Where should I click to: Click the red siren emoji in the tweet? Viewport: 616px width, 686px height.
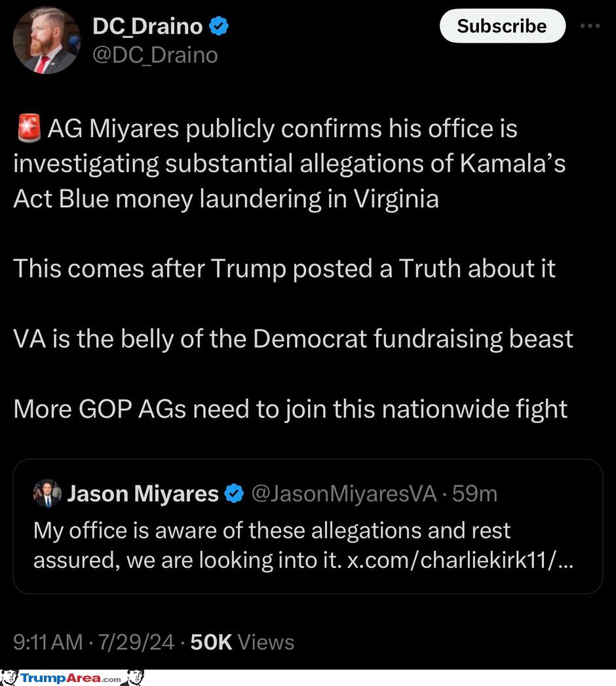[x=29, y=128]
